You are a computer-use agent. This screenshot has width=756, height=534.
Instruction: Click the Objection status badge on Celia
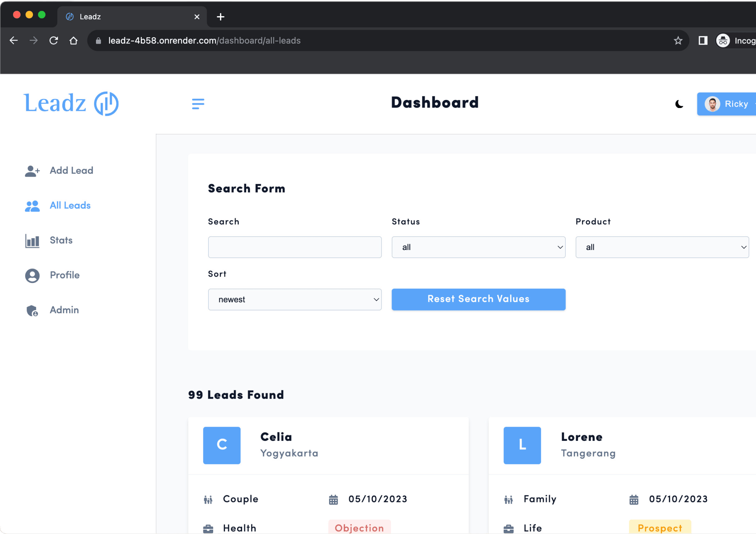pyautogui.click(x=359, y=528)
